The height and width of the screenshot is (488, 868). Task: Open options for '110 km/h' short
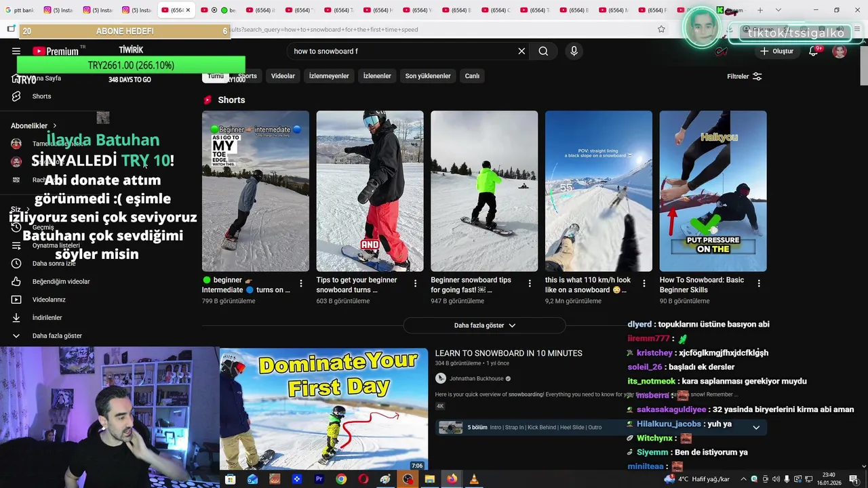point(644,283)
